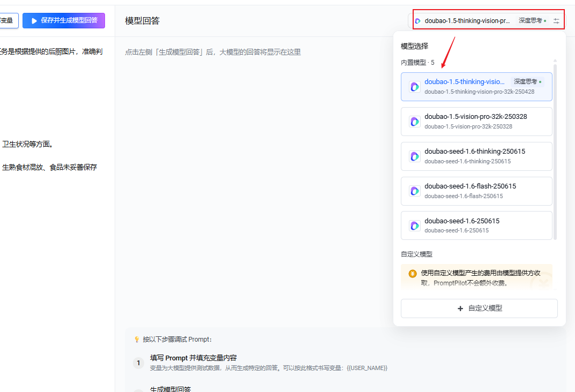This screenshot has width=575, height=392.
Task: Open model parameter settings sliders icon
Action: (x=556, y=21)
